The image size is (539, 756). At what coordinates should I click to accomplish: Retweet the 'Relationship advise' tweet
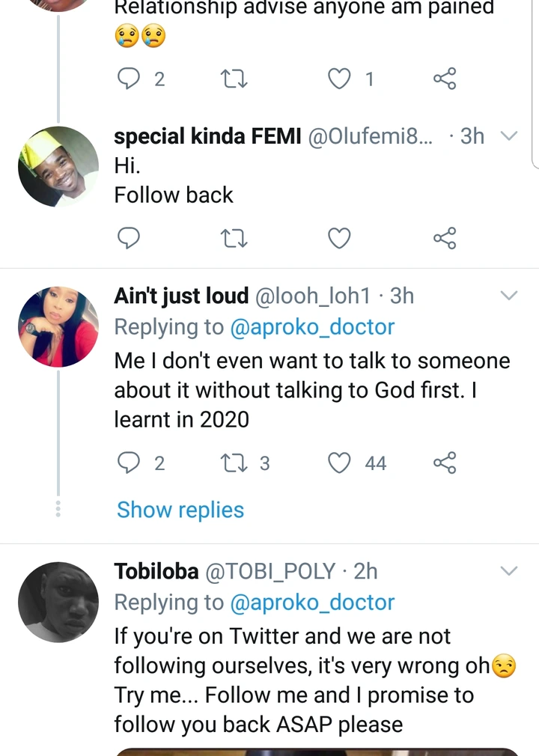[x=234, y=79]
